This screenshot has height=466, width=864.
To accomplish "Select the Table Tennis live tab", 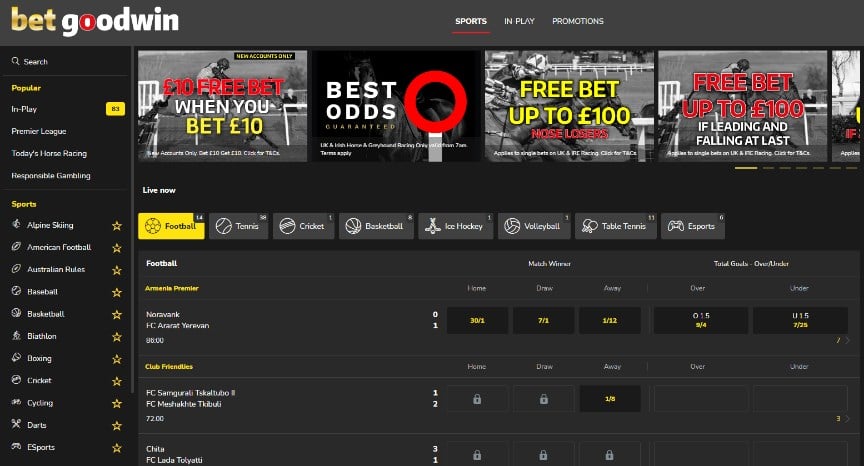I will [615, 226].
